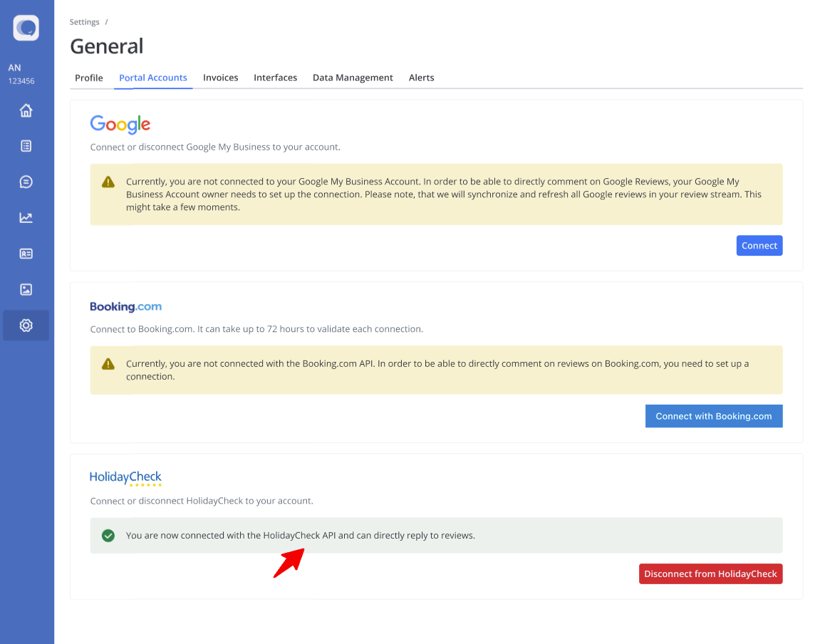Click the app logo in sidebar
The height and width of the screenshot is (644, 815).
(x=26, y=28)
